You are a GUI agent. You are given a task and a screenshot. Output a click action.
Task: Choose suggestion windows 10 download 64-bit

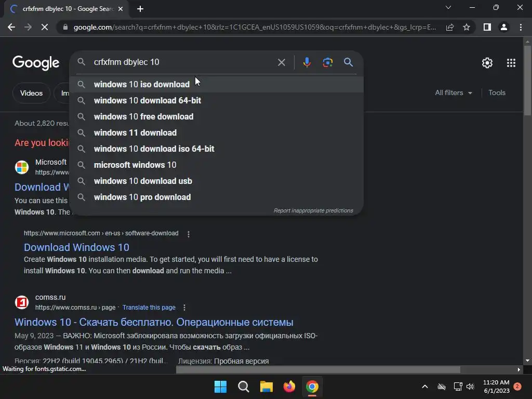click(x=217, y=100)
